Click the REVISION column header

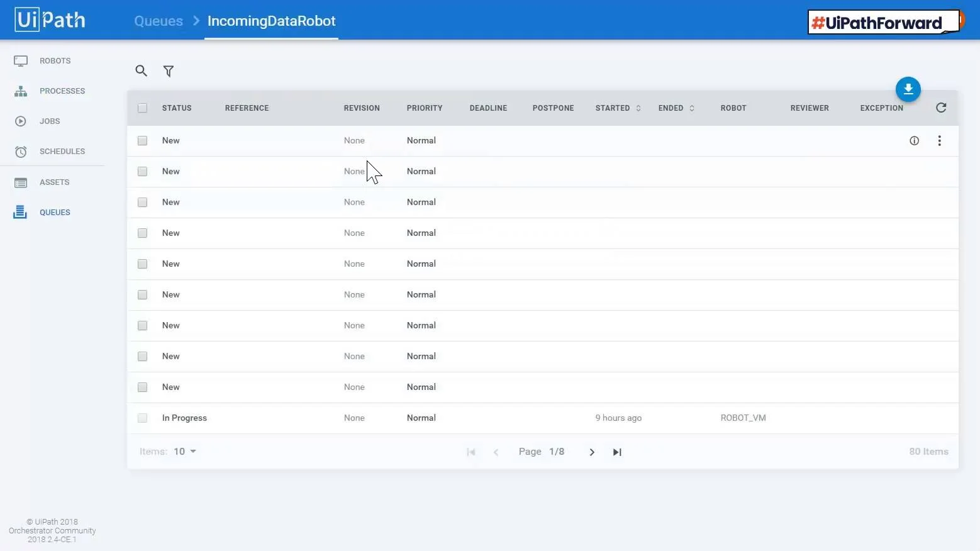(362, 108)
